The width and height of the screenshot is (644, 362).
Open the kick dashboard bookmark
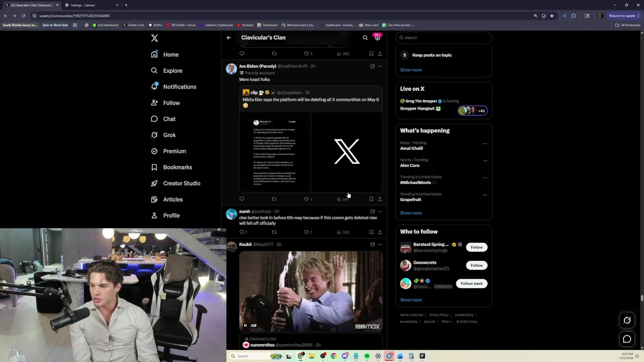tap(106, 25)
